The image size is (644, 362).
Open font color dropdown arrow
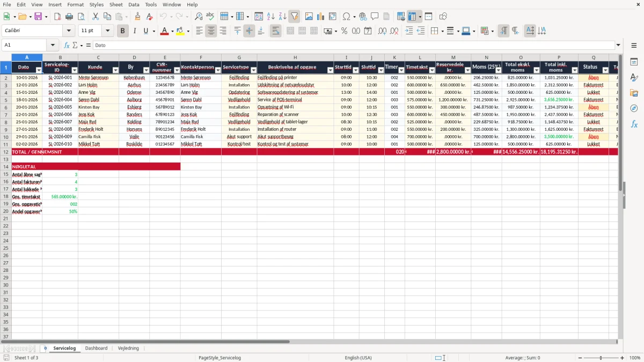click(x=172, y=31)
